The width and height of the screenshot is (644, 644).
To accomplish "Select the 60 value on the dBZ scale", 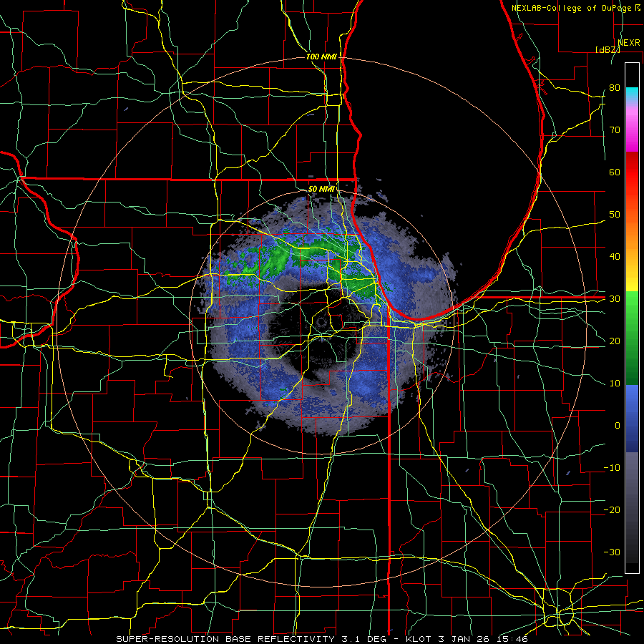I will (x=615, y=172).
